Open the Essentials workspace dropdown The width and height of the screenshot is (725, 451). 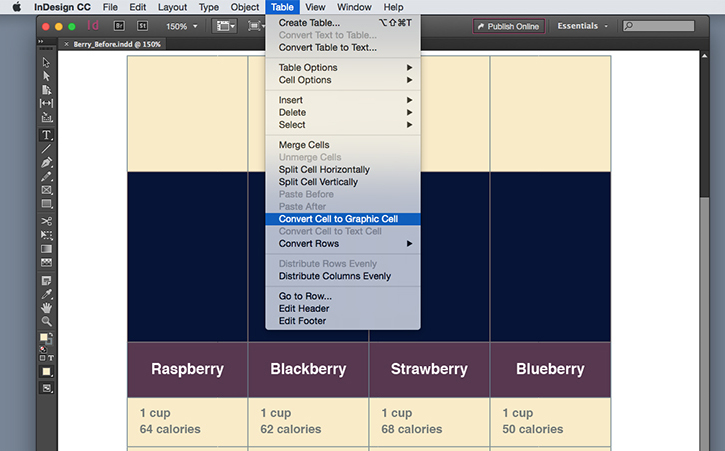coord(583,26)
